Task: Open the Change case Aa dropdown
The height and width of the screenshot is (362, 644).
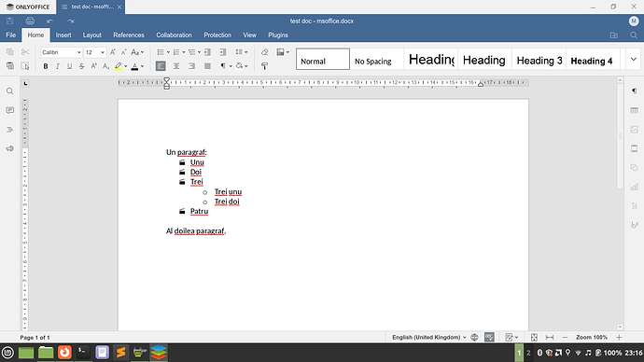Action: [x=137, y=52]
